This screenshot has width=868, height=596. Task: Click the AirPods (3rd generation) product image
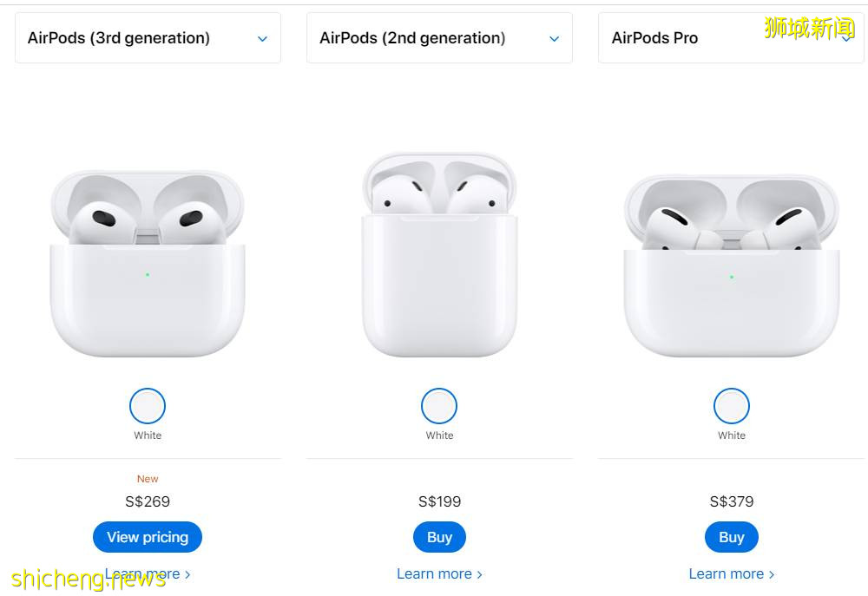pos(148,265)
